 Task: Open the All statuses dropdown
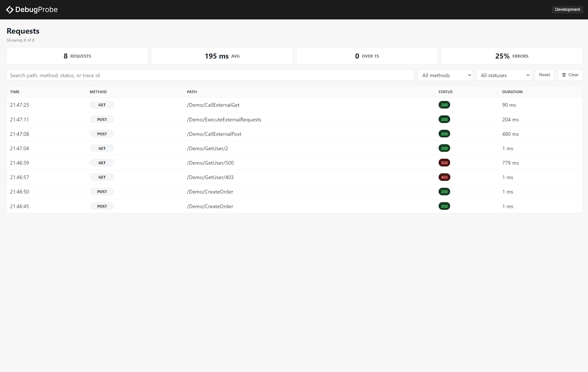[x=504, y=75]
